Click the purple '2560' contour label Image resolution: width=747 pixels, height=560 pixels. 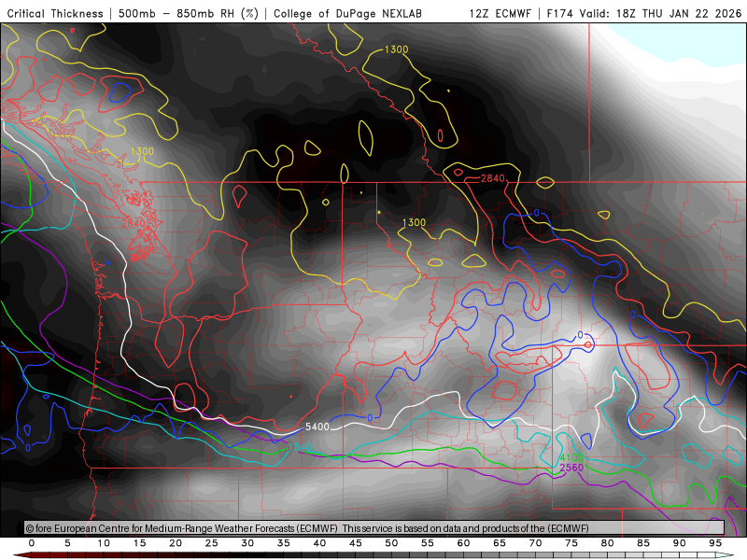click(571, 468)
